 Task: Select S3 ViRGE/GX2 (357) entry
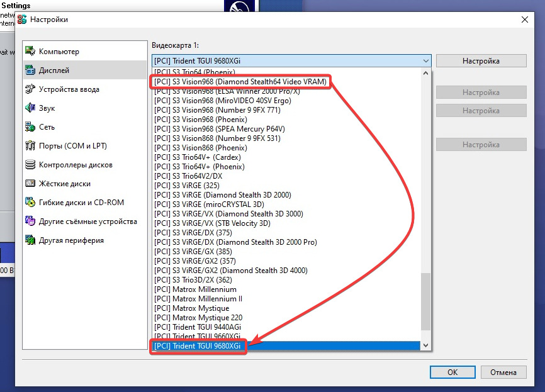pos(287,260)
